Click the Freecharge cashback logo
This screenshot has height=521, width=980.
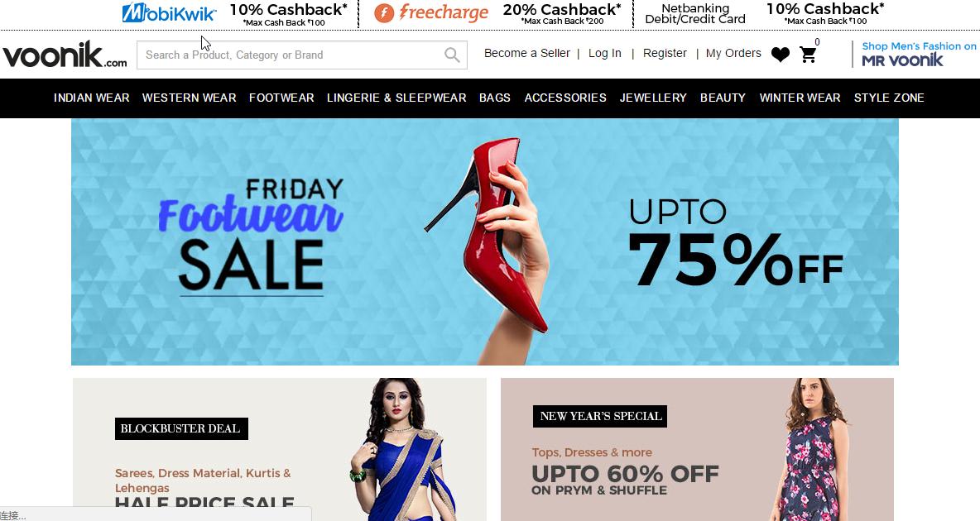[x=431, y=12]
